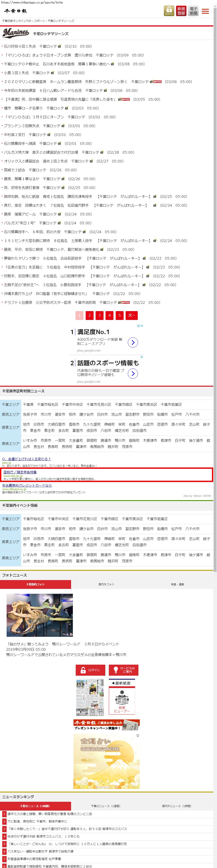Click the Marines team logo

(x=16, y=33)
